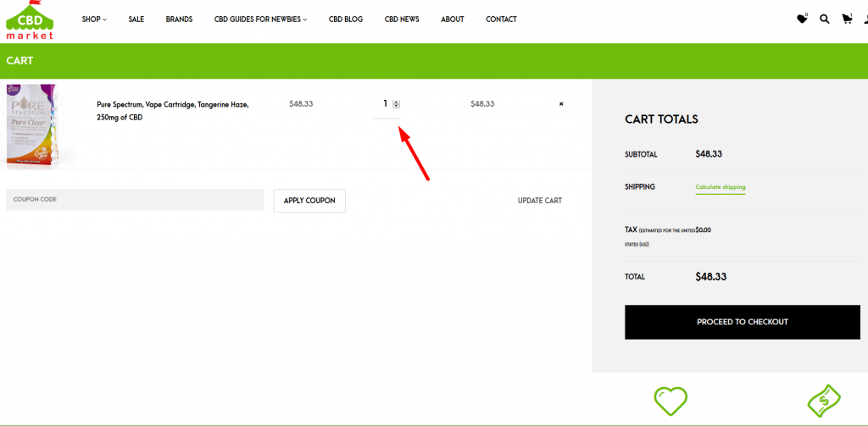The width and height of the screenshot is (868, 426).
Task: Click the CART TOTALS heading
Action: [661, 119]
